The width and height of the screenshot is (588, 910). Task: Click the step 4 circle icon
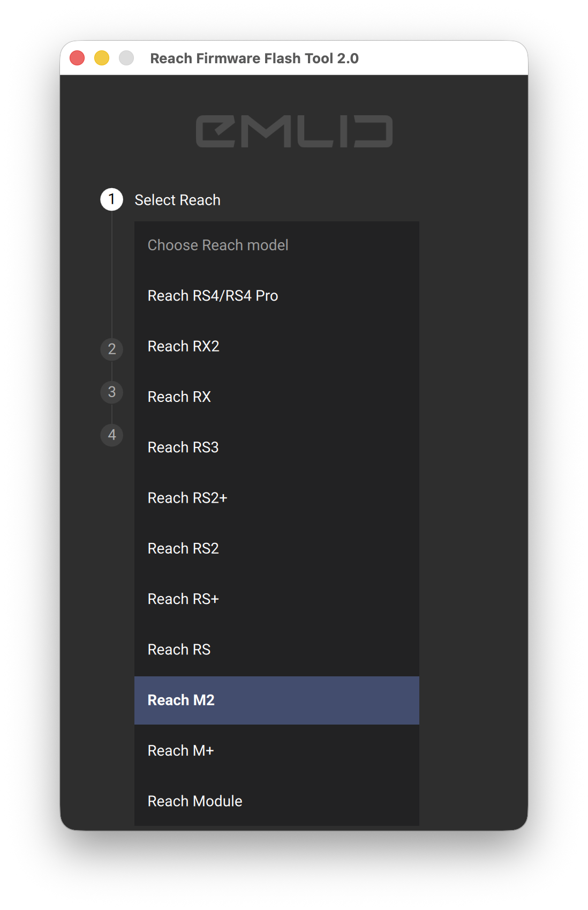(x=111, y=435)
